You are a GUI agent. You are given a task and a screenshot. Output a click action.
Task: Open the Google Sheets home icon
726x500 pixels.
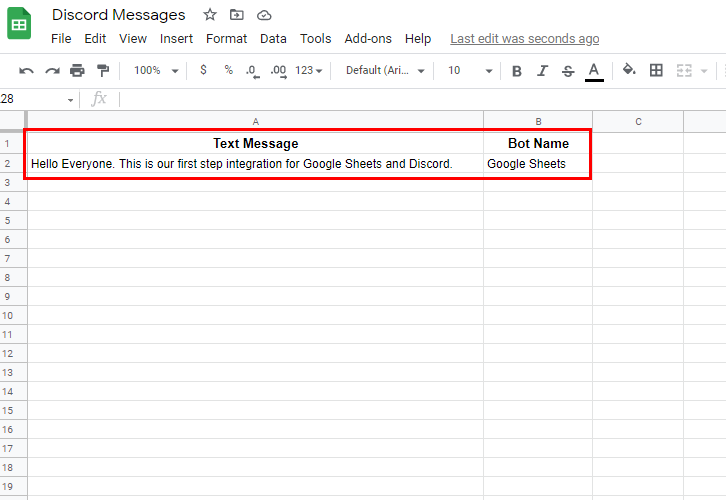[x=19, y=23]
